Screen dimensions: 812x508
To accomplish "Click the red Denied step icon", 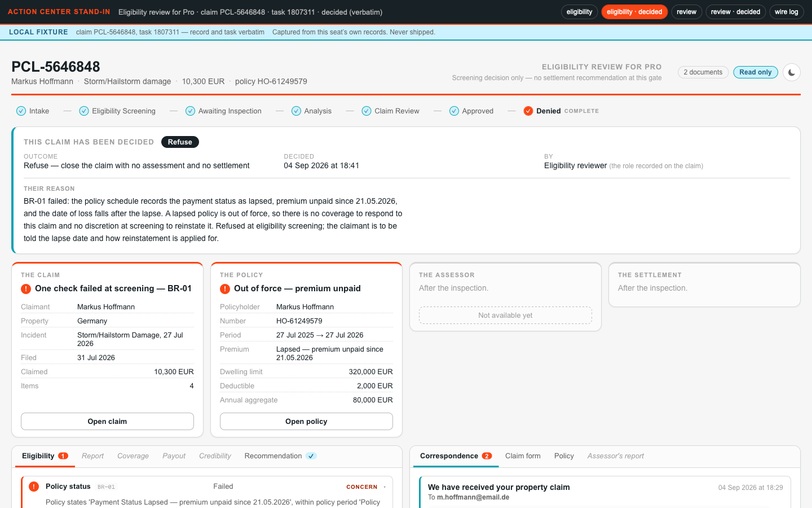I will [528, 111].
